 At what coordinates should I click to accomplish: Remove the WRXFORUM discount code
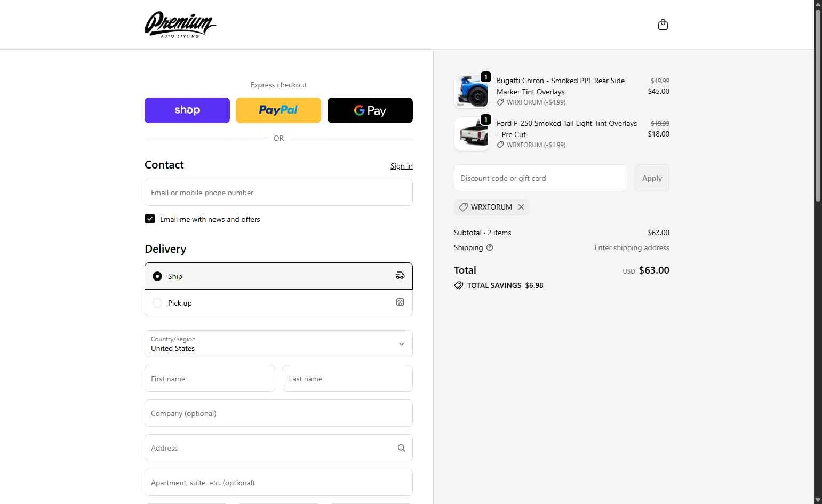point(521,207)
